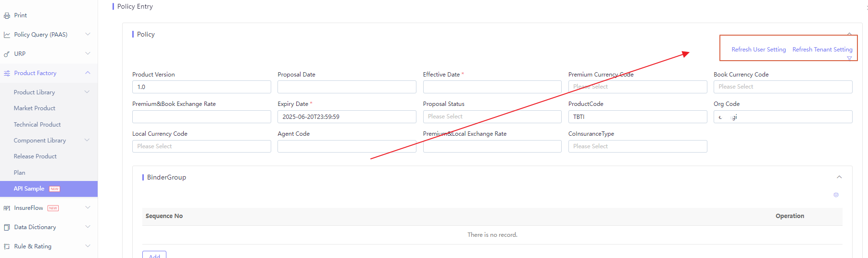The width and height of the screenshot is (868, 258).
Task: Click the Print printer icon in sidebar
Action: (7, 15)
